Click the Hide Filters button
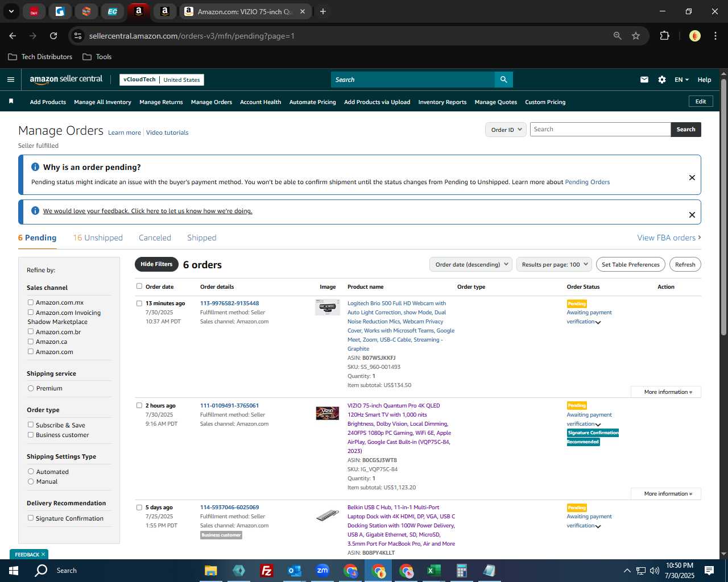This screenshot has width=728, height=582. click(156, 264)
